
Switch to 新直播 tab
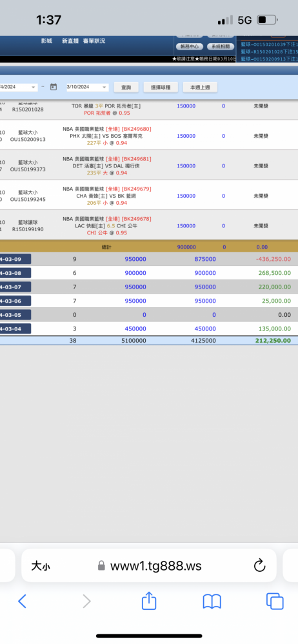[x=70, y=41]
